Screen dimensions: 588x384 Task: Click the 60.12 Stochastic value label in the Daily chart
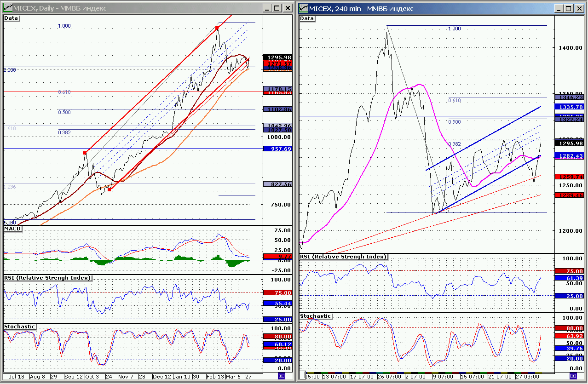pyautogui.click(x=277, y=344)
